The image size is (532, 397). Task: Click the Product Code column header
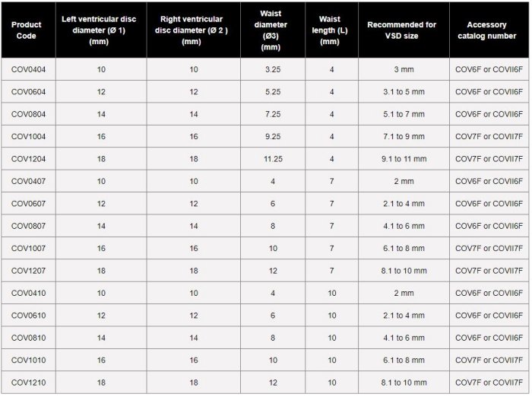click(x=27, y=30)
